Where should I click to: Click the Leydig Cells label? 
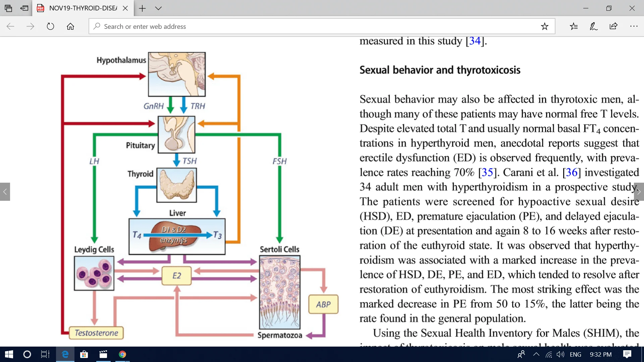click(94, 249)
